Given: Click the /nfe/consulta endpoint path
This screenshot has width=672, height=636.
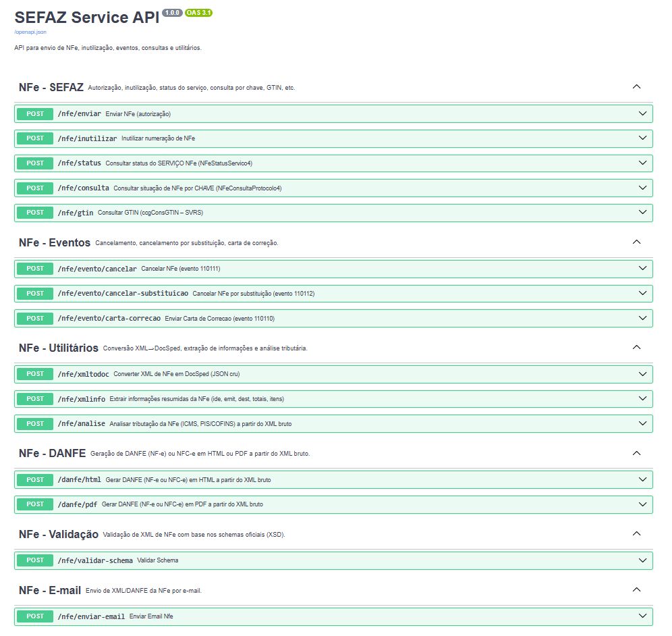Looking at the screenshot, I should [x=83, y=188].
